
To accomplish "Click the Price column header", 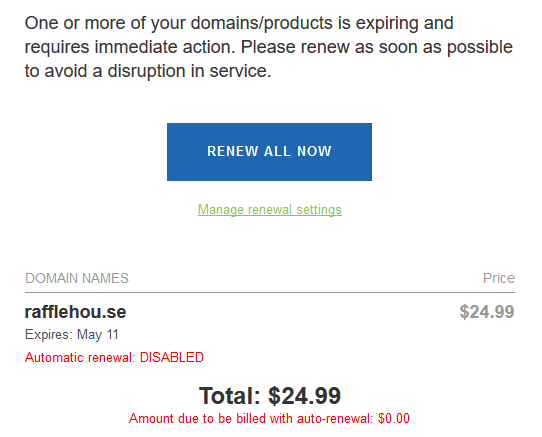I will [499, 278].
